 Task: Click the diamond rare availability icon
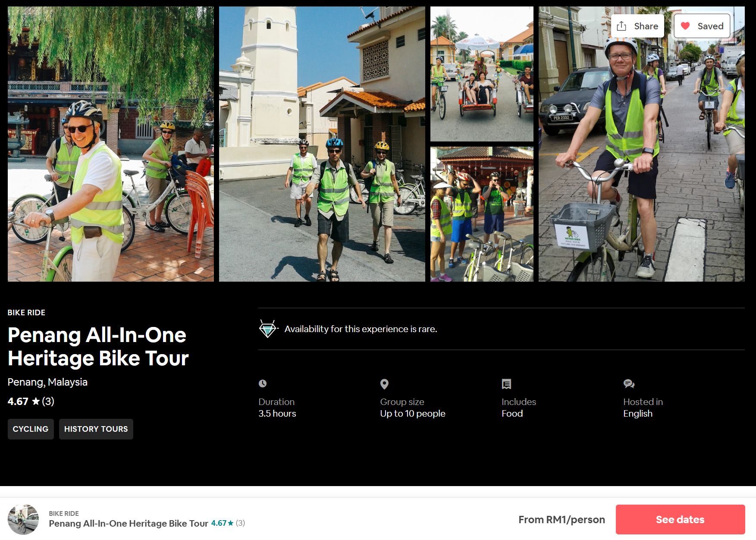tap(267, 329)
